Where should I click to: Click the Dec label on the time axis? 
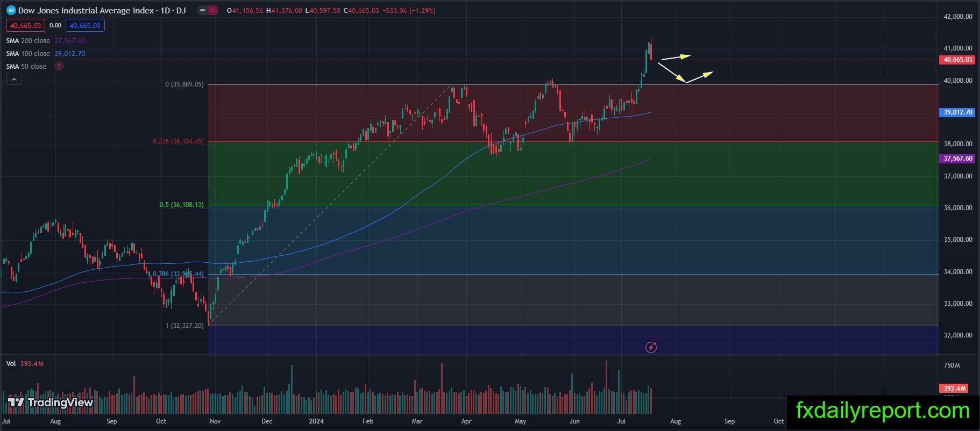pyautogui.click(x=266, y=421)
